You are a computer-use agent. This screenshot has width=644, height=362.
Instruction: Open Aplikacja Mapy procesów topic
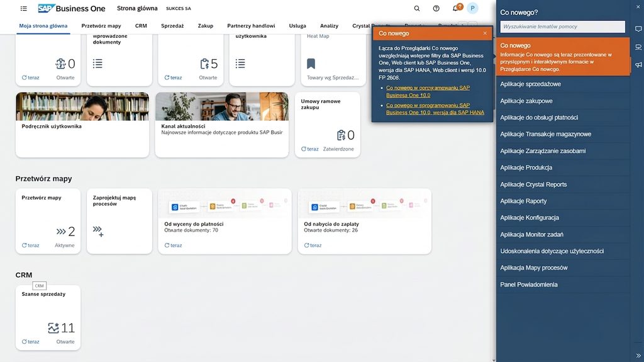[563, 268]
